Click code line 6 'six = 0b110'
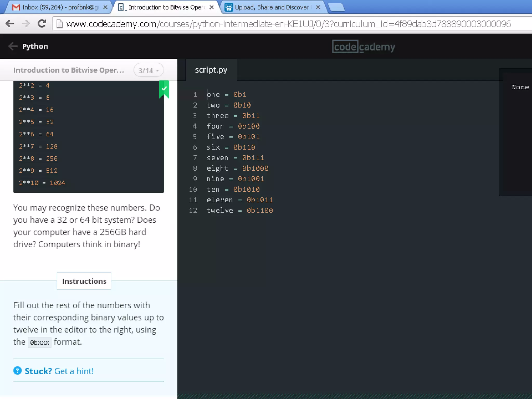Viewport: 532px width, 399px height. (231, 147)
